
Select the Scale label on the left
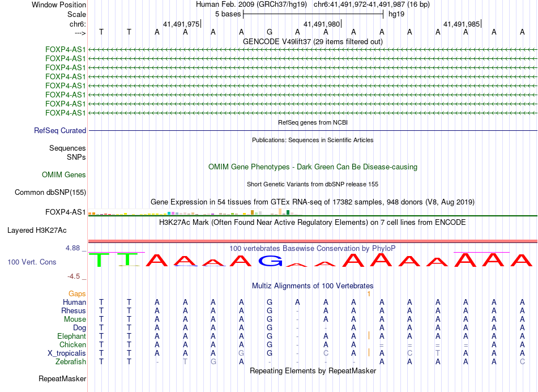click(x=76, y=14)
